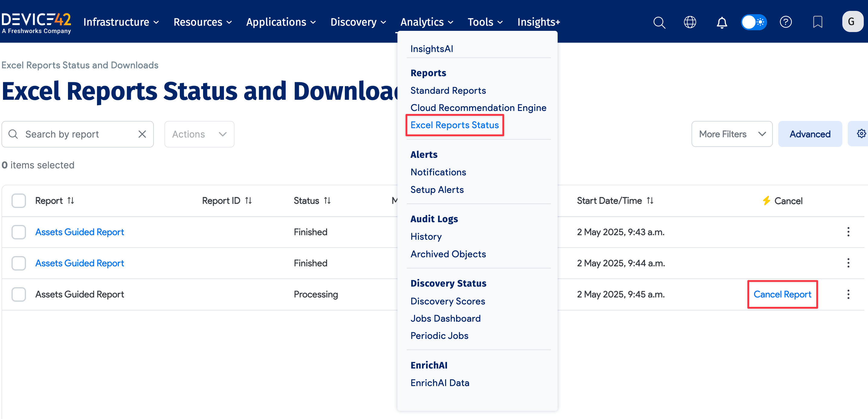Click the Device42 logo
The height and width of the screenshot is (419, 868).
36,23
